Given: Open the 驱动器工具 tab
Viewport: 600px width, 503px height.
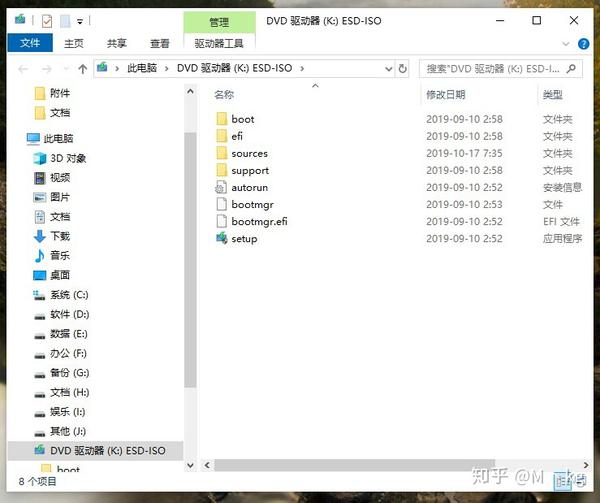Looking at the screenshot, I should click(x=219, y=44).
